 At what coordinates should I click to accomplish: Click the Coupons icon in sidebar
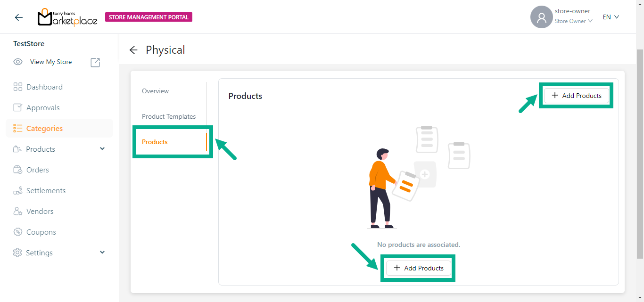click(x=18, y=232)
